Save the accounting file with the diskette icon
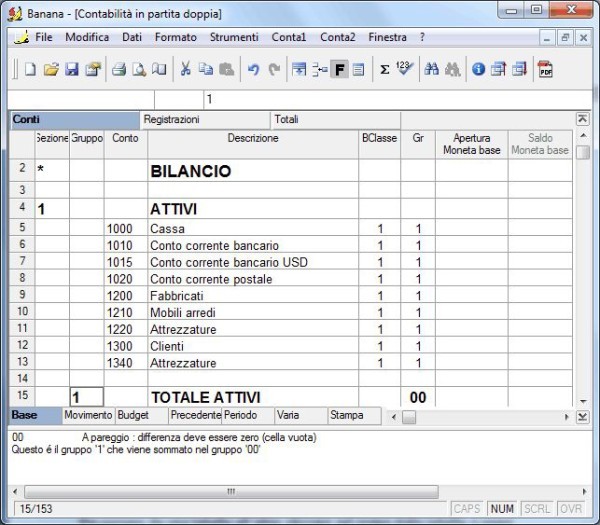The image size is (600, 525). [71, 70]
